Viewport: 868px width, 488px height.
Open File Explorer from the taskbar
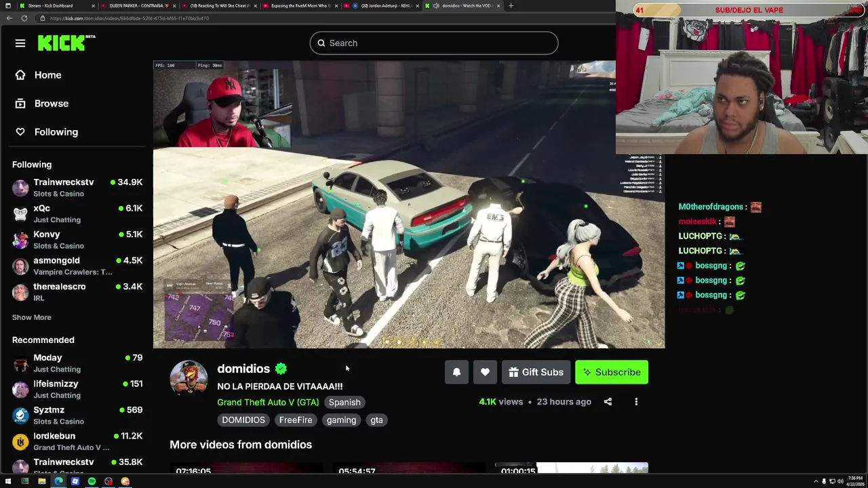pyautogui.click(x=41, y=481)
